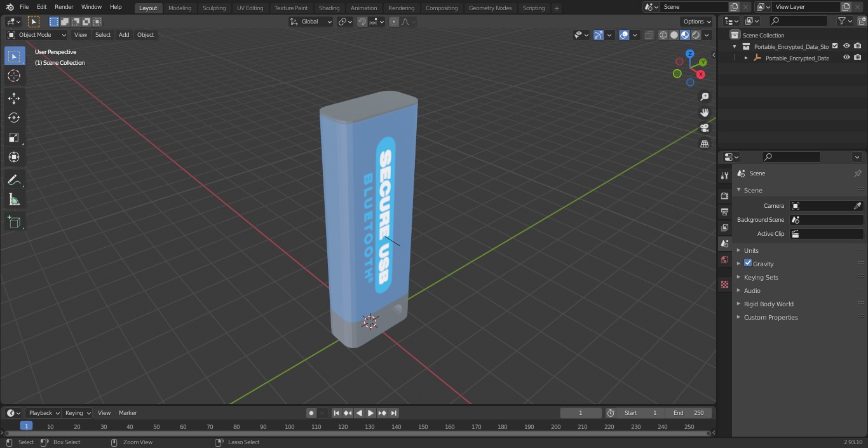Open the Options dropdown in header
This screenshot has height=448, width=868.
pyautogui.click(x=697, y=22)
